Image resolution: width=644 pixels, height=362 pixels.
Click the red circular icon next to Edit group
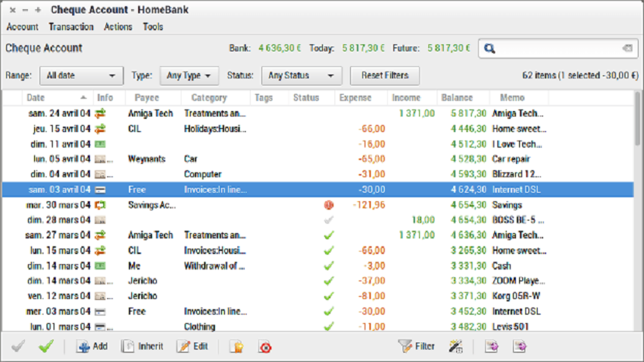point(265,346)
